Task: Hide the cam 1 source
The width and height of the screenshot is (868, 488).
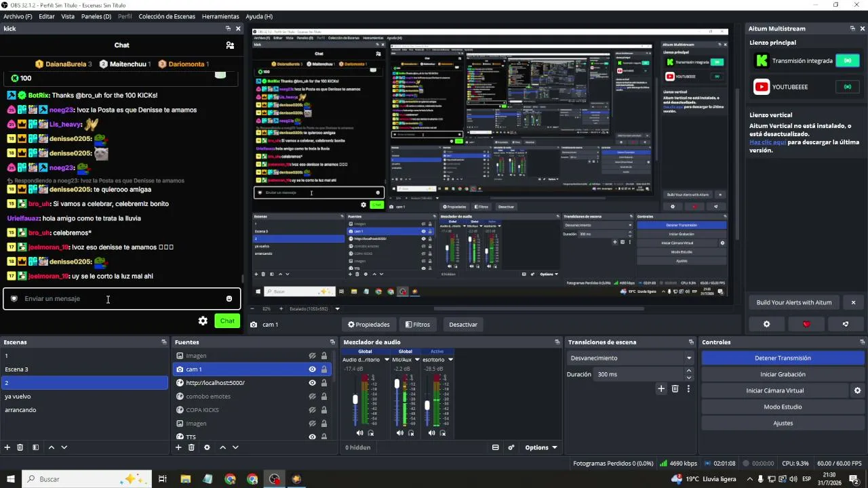Action: pyautogui.click(x=313, y=369)
